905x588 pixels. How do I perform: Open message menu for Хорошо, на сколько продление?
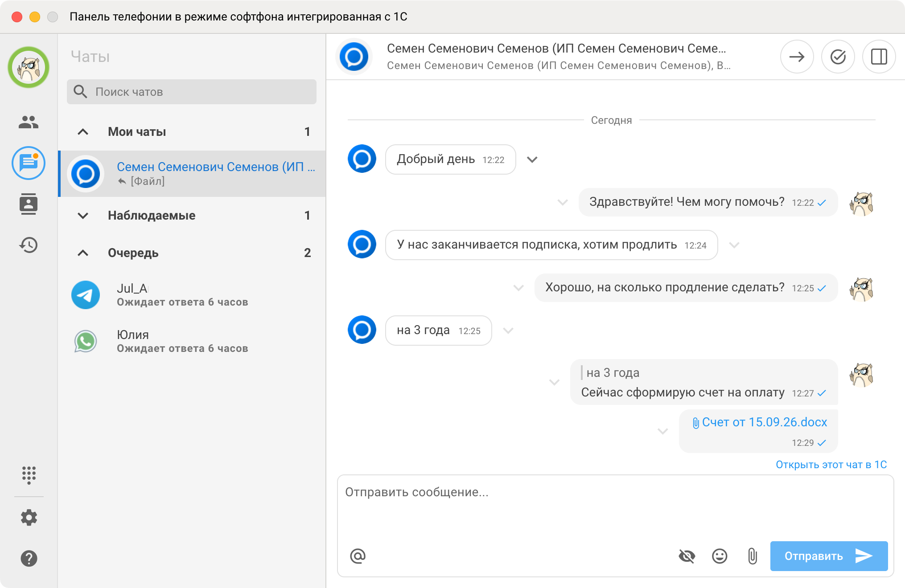[x=518, y=288]
